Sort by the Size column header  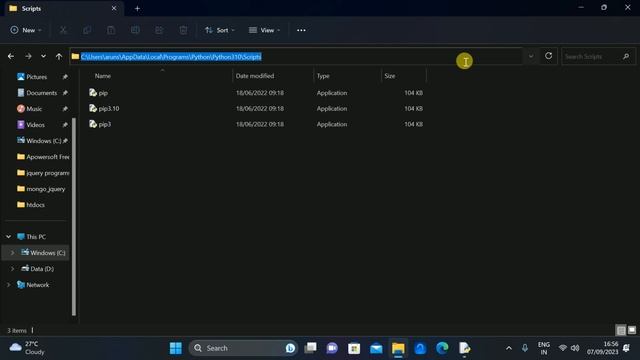pos(390,76)
